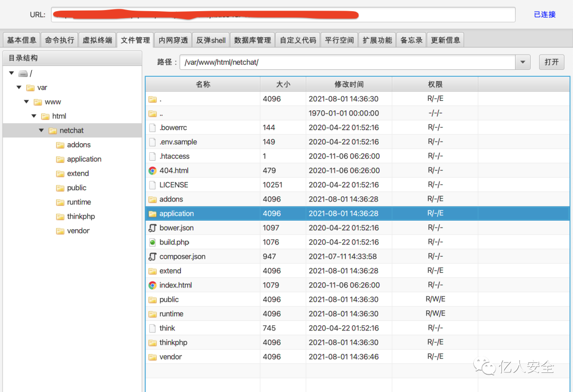Screen dimensions: 573x392
Task: Open the 扩展功能 tab
Action: 377,40
